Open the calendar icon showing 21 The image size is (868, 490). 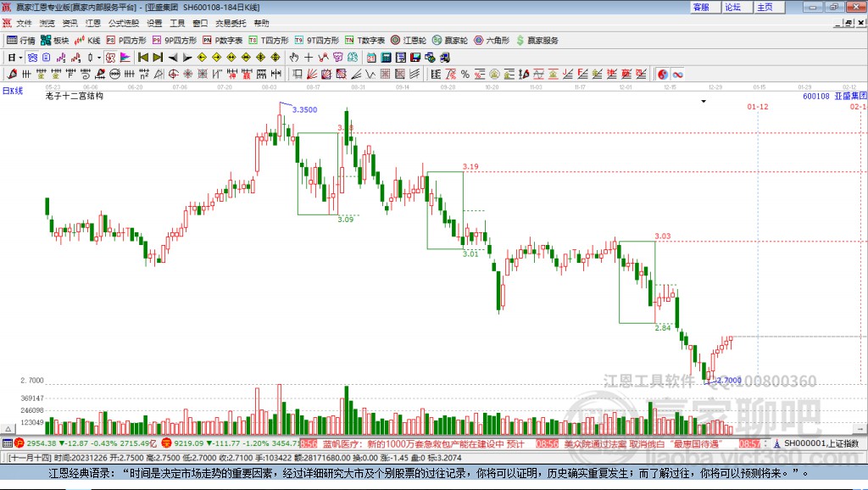(x=371, y=58)
